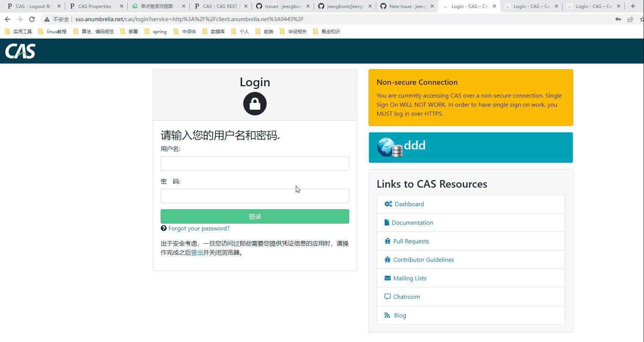Click the not-secure warning triangle icon
The height and width of the screenshot is (342, 644).
47,19
